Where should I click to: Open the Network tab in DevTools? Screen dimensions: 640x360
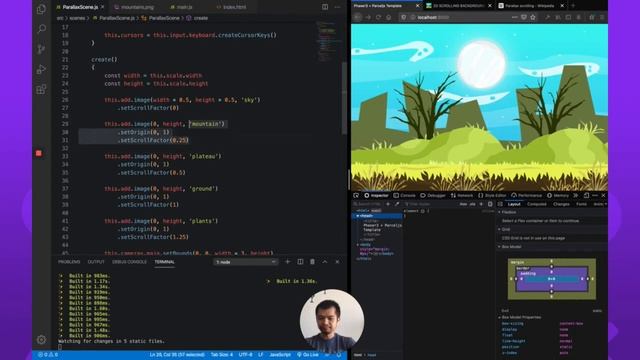pos(462,196)
